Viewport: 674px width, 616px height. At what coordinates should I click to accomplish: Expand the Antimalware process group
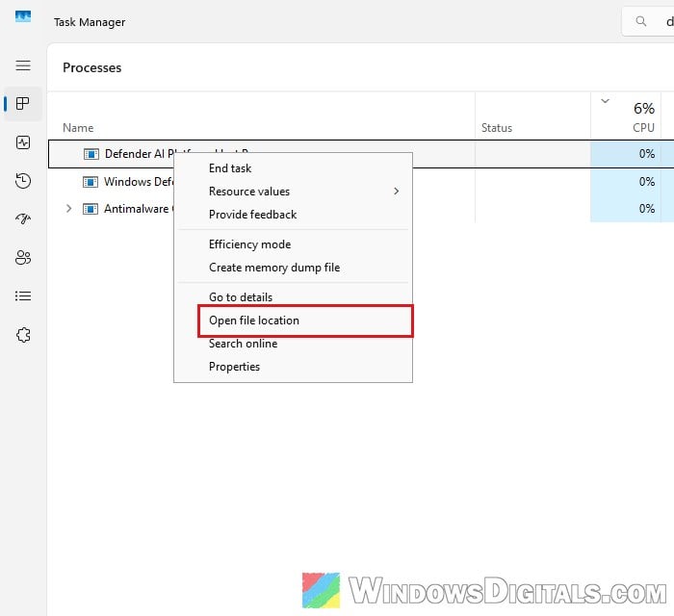tap(68, 209)
